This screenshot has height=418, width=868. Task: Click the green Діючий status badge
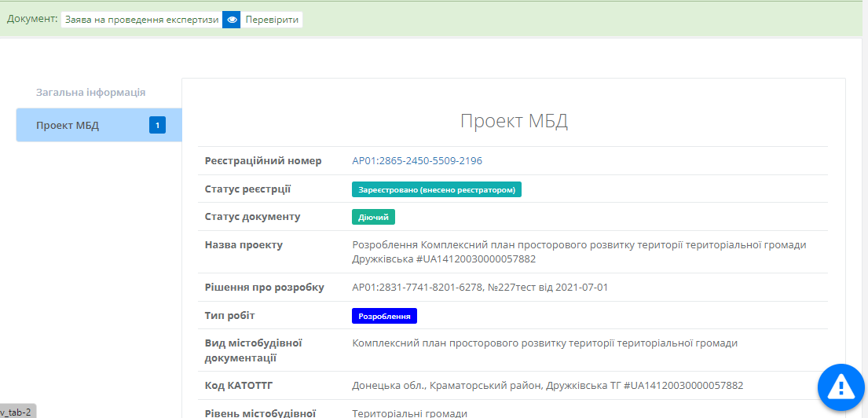(x=373, y=217)
